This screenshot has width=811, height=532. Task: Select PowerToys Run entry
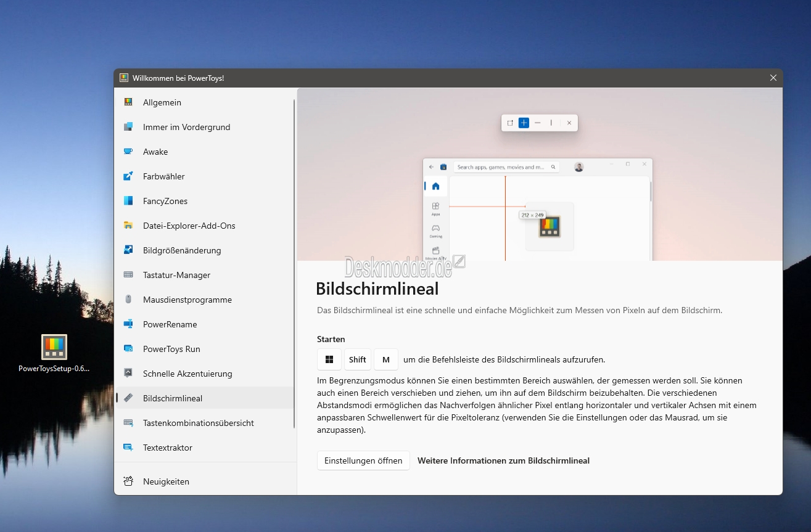point(204,349)
